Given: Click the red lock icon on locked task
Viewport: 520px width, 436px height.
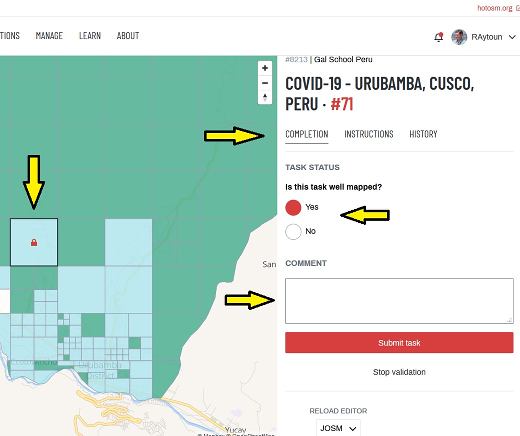Looking at the screenshot, I should click(x=34, y=242).
